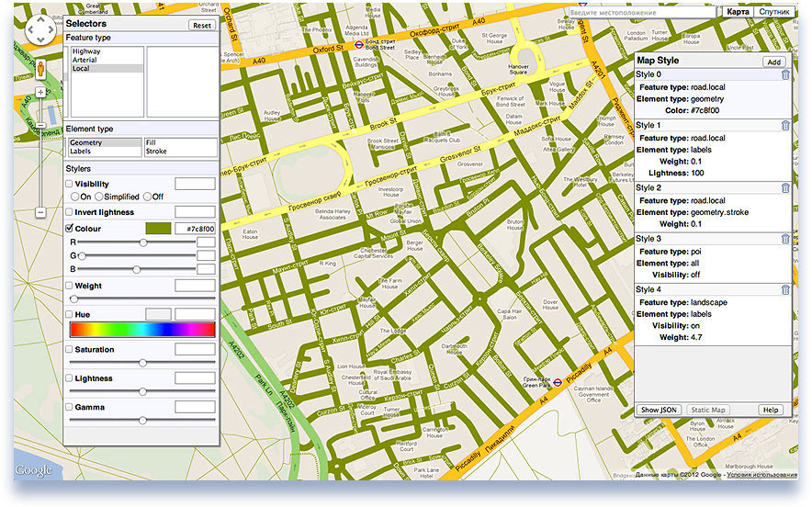Click the Show JSON button
The width and height of the screenshot is (812, 507).
pos(660,409)
